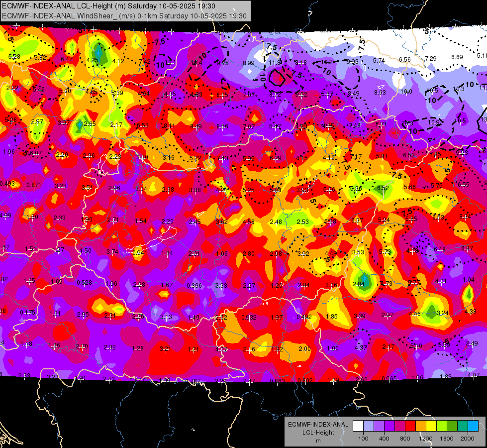This screenshot has height=448, width=487.
Task: Click the map value 2.17
Action: pyautogui.click(x=116, y=124)
